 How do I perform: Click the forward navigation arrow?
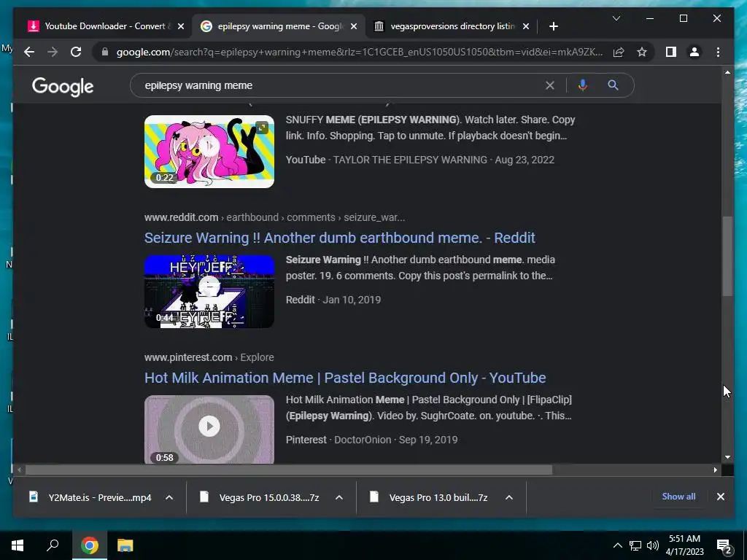[53, 52]
